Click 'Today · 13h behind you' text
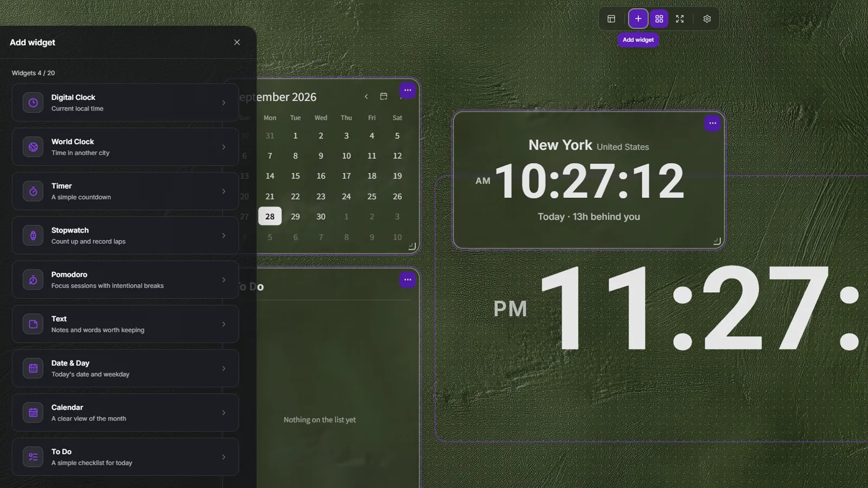 point(589,216)
